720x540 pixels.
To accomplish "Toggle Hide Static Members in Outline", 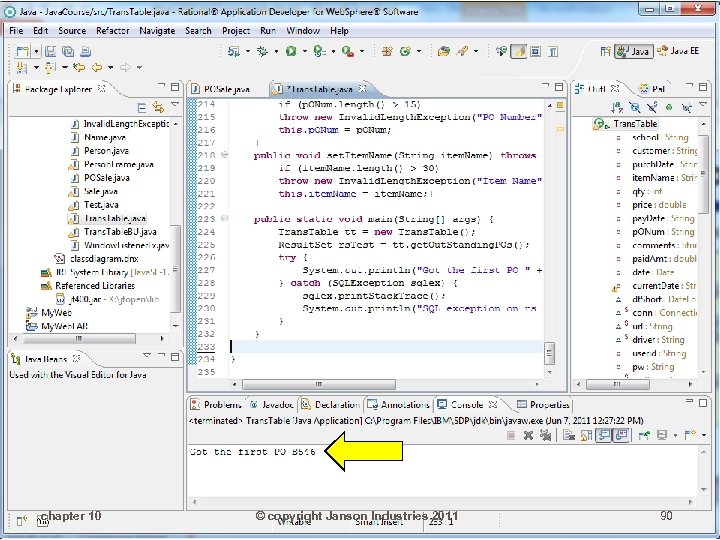I will 652,108.
